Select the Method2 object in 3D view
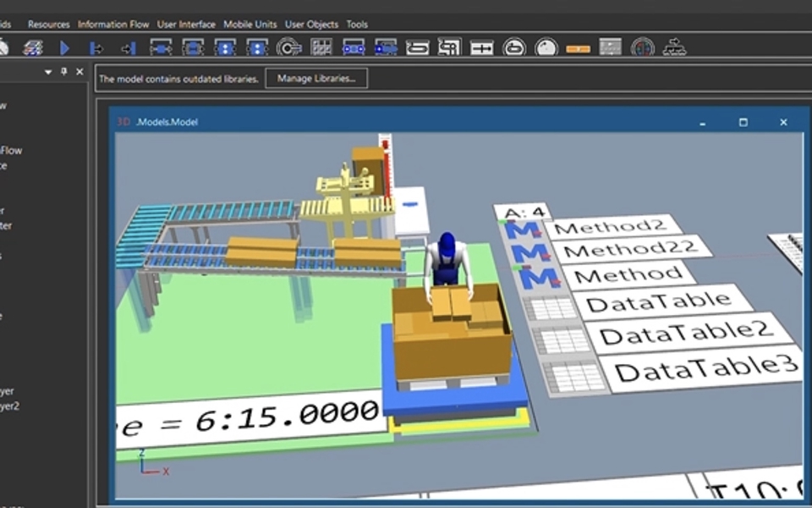Image resolution: width=812 pixels, height=508 pixels. click(611, 227)
